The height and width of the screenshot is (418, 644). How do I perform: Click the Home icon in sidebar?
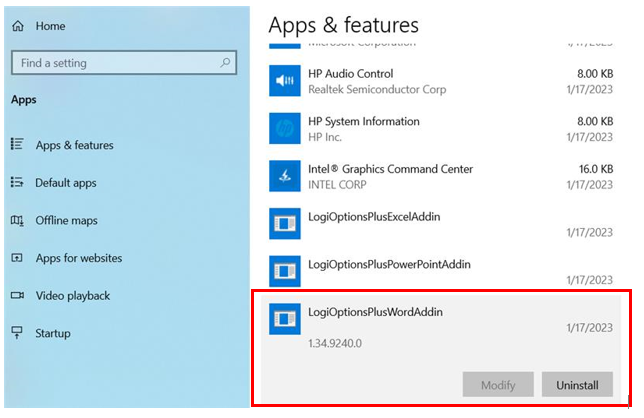click(18, 27)
